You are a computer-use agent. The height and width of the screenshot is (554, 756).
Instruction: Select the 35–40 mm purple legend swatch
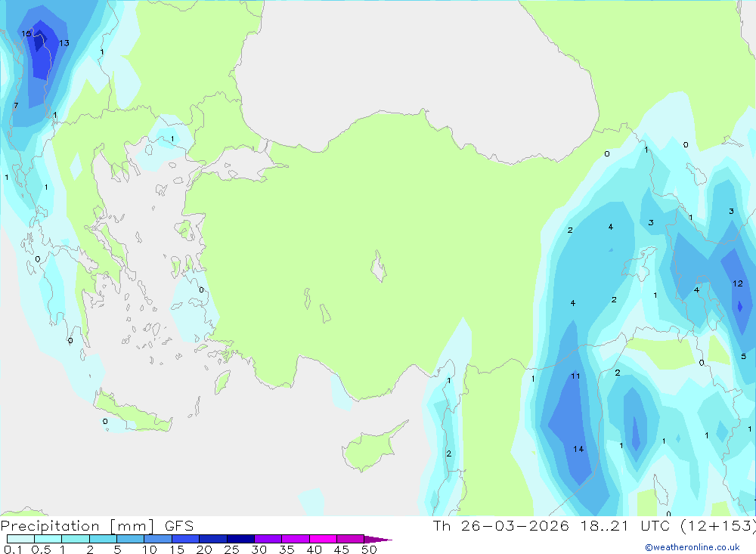tap(296, 539)
